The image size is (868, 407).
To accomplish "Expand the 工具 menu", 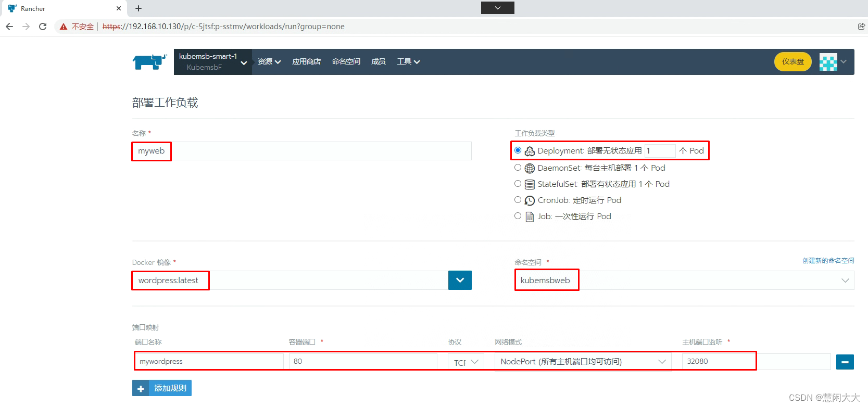I will coord(408,62).
